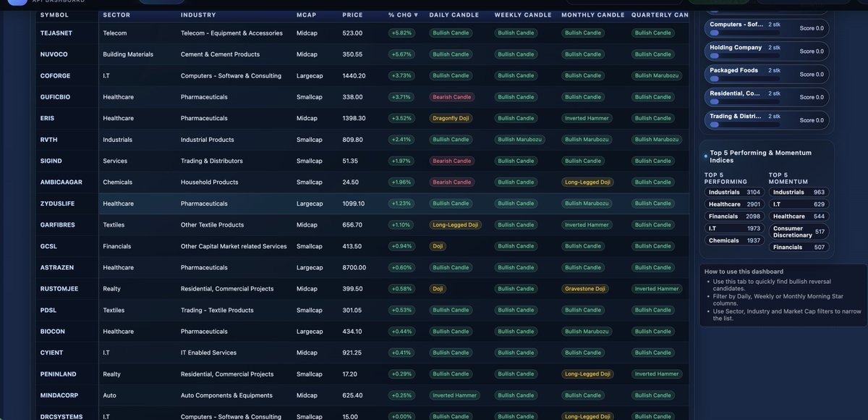
Task: Select ASTRAZEN symbol
Action: (57, 267)
